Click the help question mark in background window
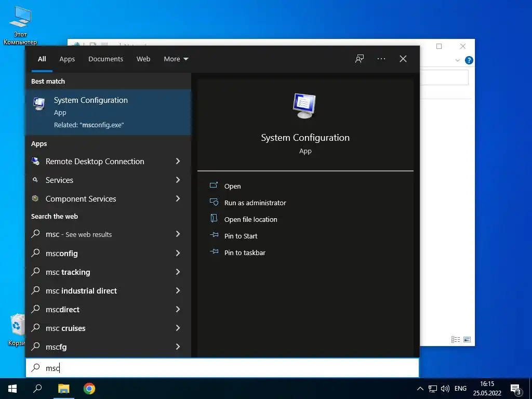 (x=469, y=60)
